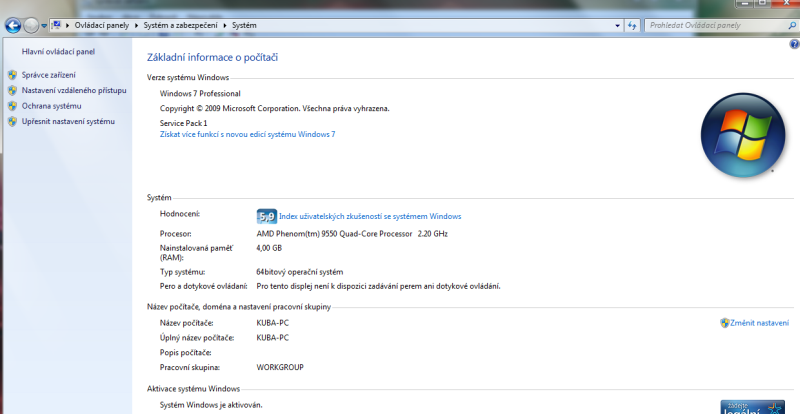Image resolution: width=800 pixels, height=414 pixels.
Task: Open address bar history dropdown
Action: pyautogui.click(x=617, y=26)
